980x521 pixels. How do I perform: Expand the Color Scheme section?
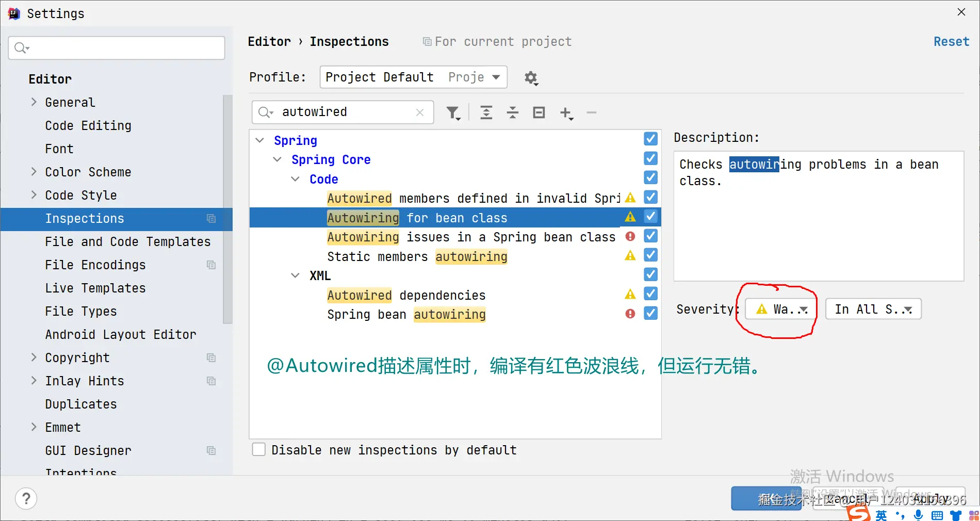coord(34,172)
